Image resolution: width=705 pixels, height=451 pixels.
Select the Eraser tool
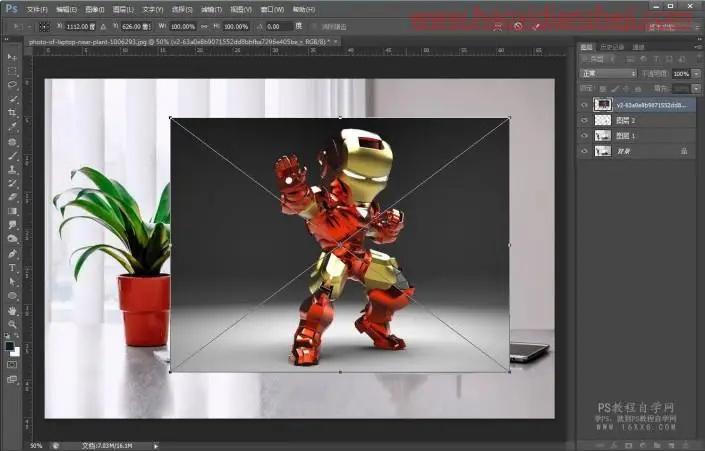[x=12, y=197]
